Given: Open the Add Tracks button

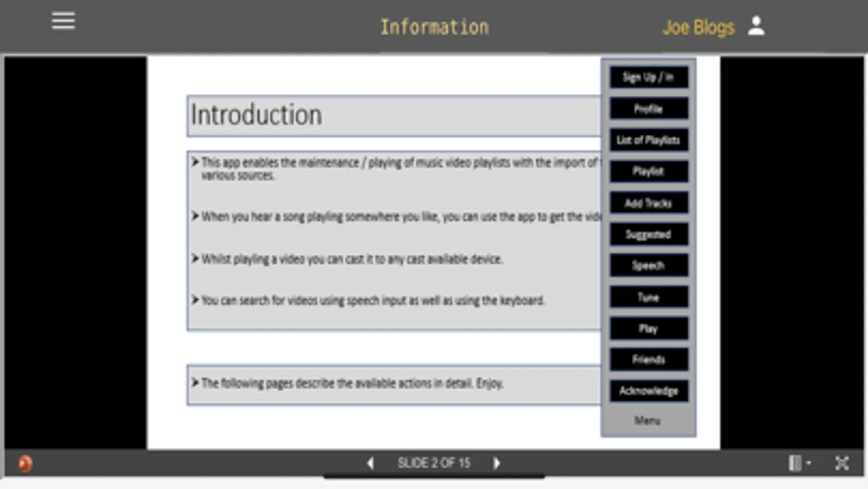Looking at the screenshot, I should coord(649,203).
